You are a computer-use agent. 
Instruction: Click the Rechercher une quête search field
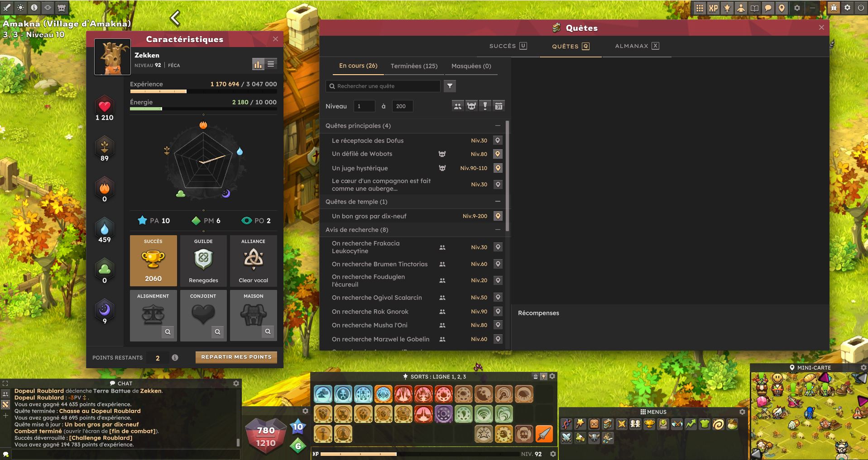pyautogui.click(x=383, y=86)
